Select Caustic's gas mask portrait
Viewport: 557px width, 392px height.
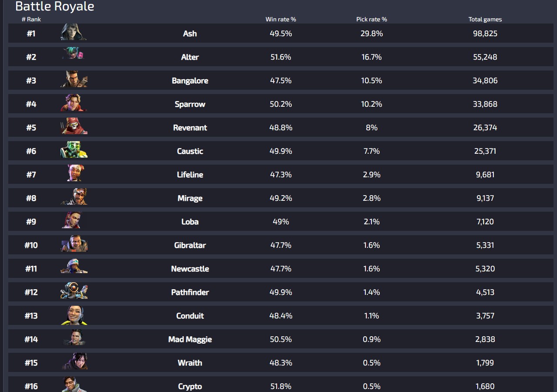[x=74, y=150]
